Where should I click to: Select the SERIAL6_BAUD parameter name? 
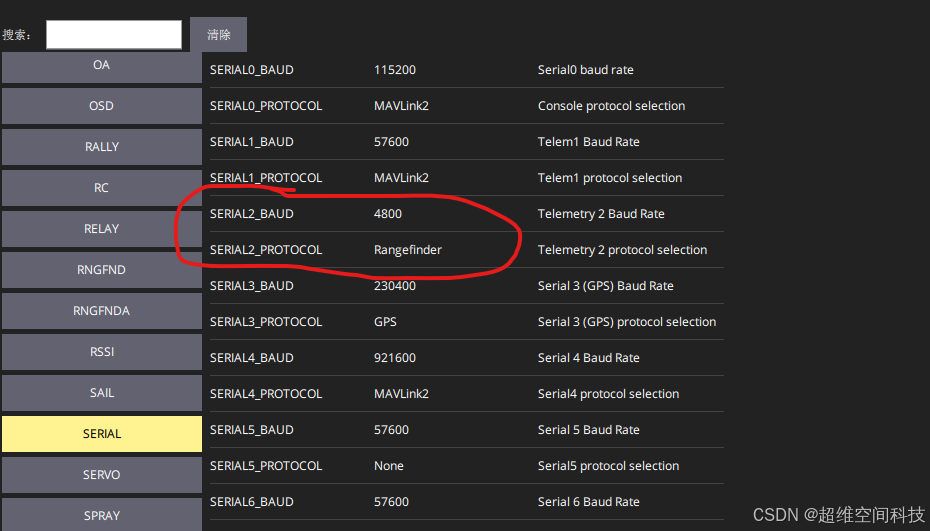pos(251,502)
